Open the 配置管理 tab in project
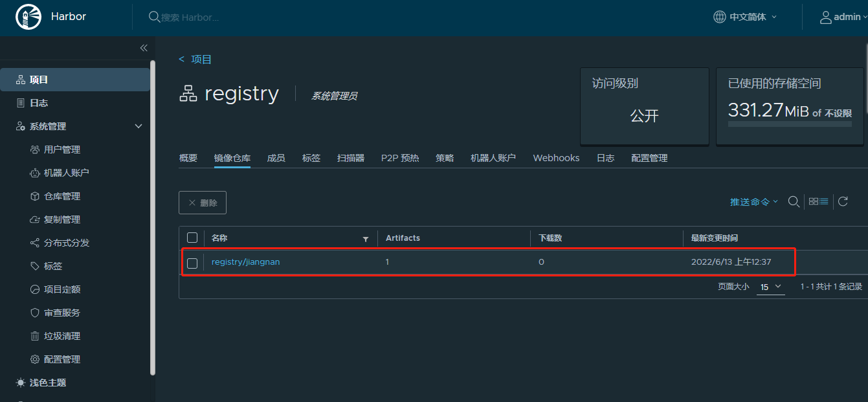The image size is (868, 402). click(650, 158)
